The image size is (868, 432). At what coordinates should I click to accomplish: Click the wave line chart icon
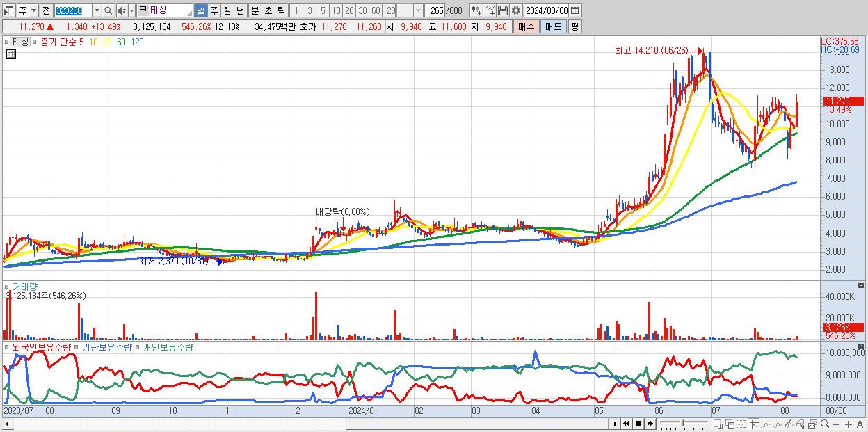(778, 424)
